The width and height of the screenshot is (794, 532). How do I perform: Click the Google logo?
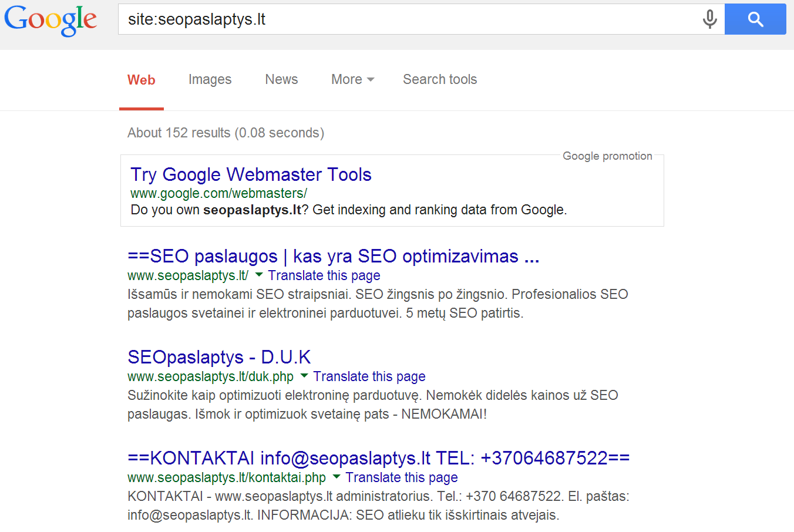click(51, 20)
